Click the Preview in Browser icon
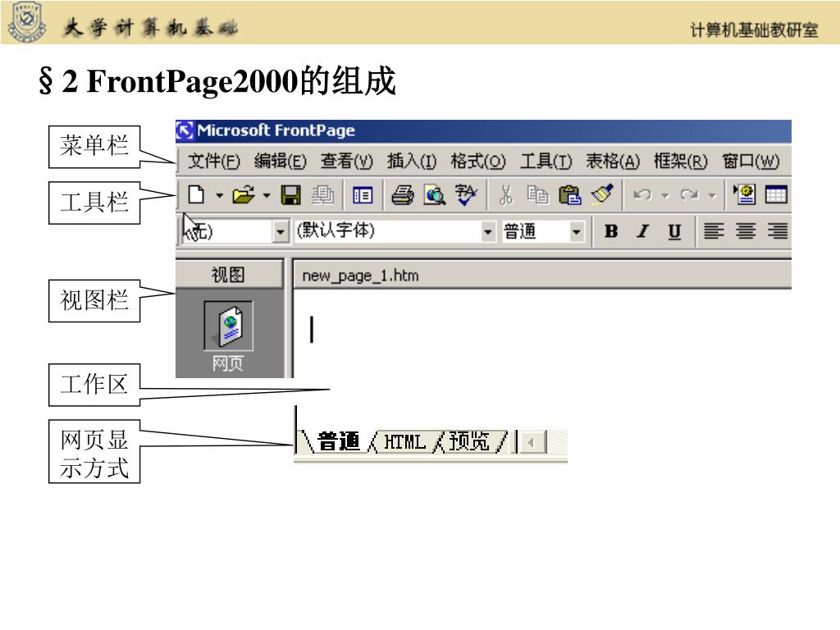This screenshot has height=630, width=840. pos(435,195)
